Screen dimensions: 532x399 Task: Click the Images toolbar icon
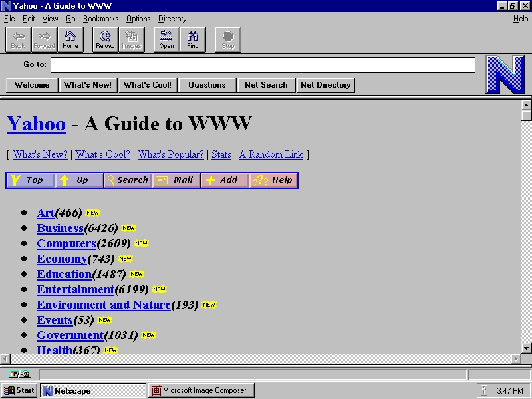tap(132, 39)
